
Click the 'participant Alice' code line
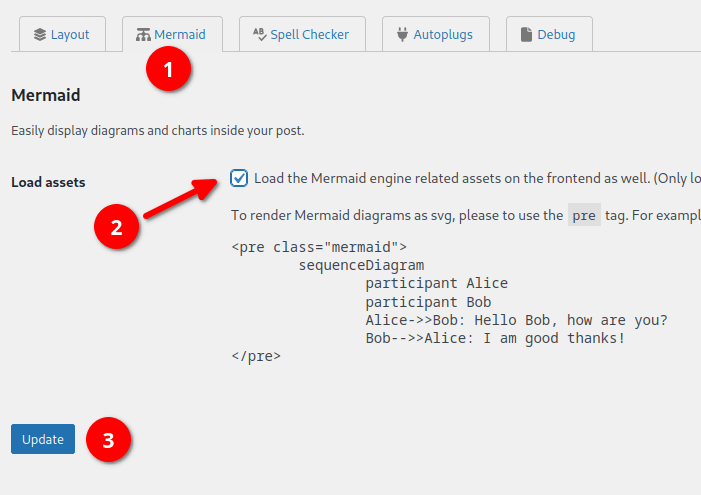[x=437, y=283]
